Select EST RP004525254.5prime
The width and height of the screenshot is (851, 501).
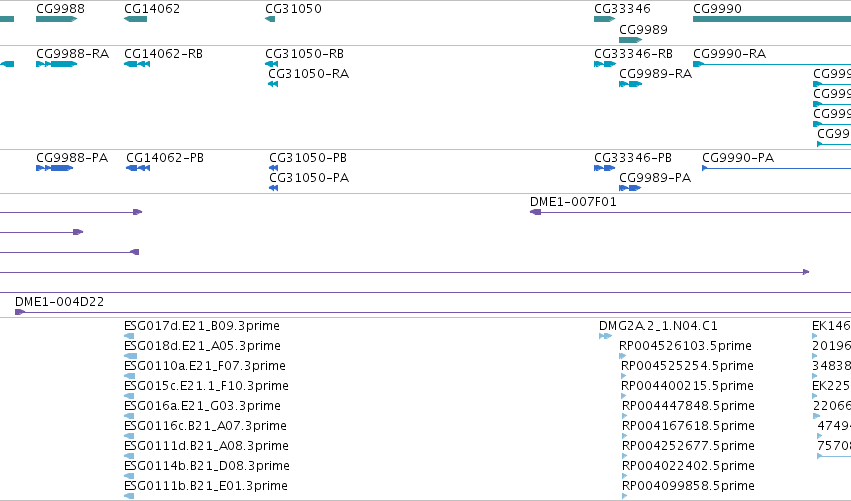pyautogui.click(x=688, y=366)
